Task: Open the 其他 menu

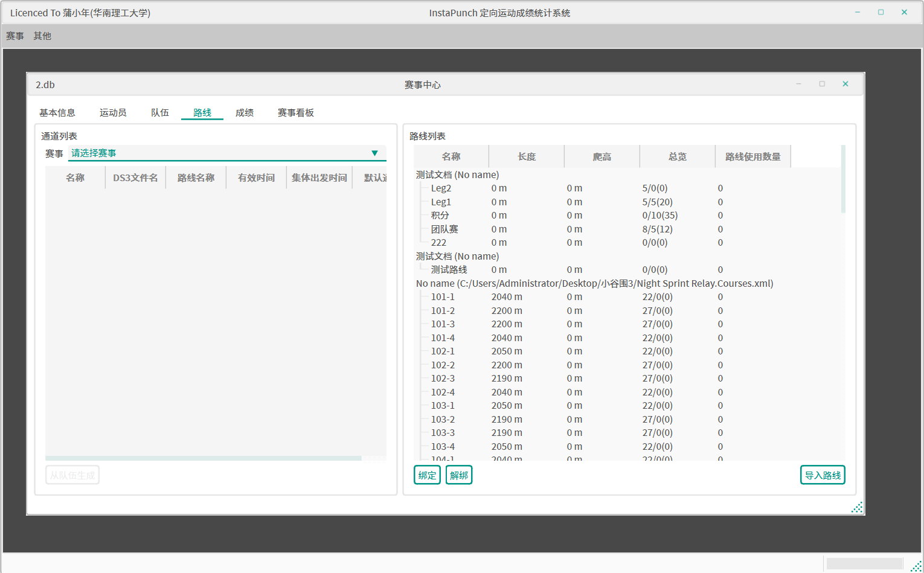Action: tap(42, 36)
